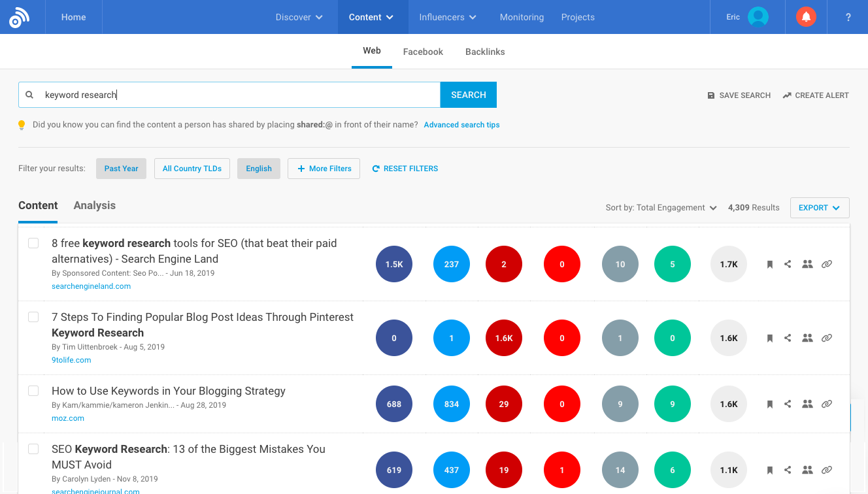Open the EXPORT dropdown
The width and height of the screenshot is (868, 494).
pos(820,208)
